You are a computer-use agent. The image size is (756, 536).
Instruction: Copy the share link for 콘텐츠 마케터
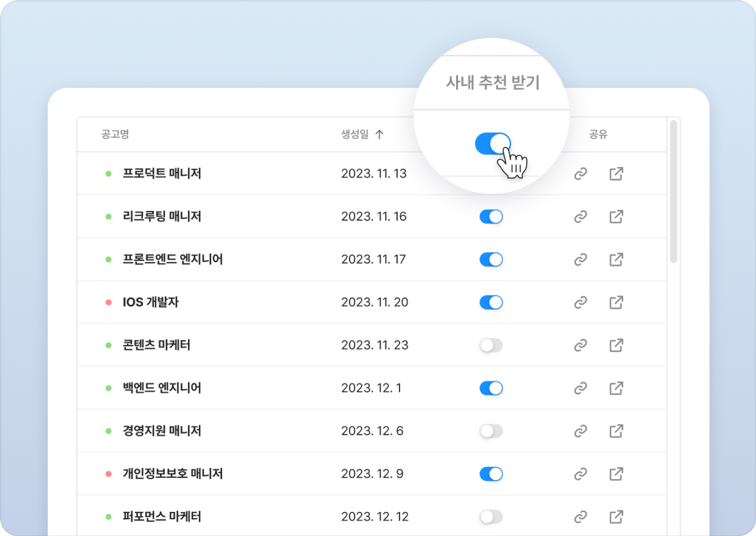click(580, 345)
